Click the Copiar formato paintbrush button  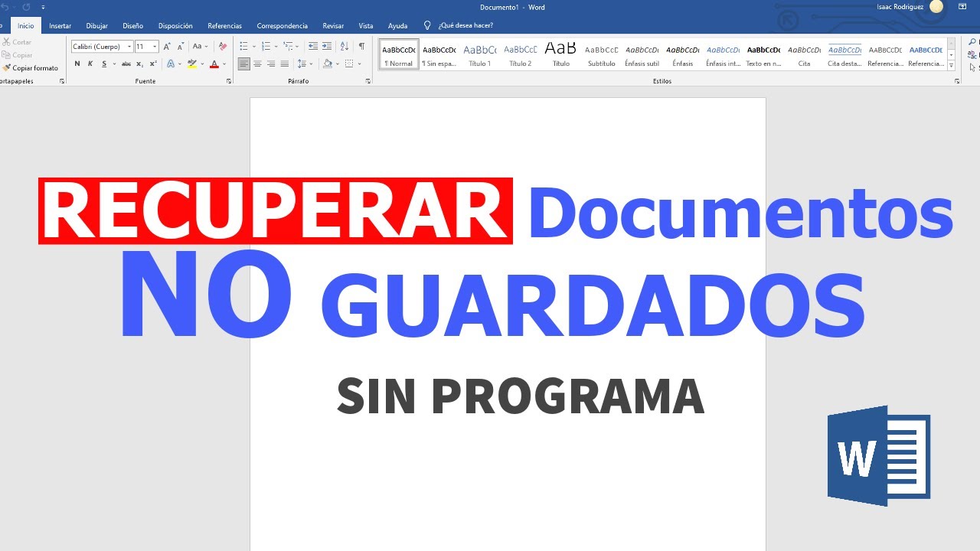point(31,68)
